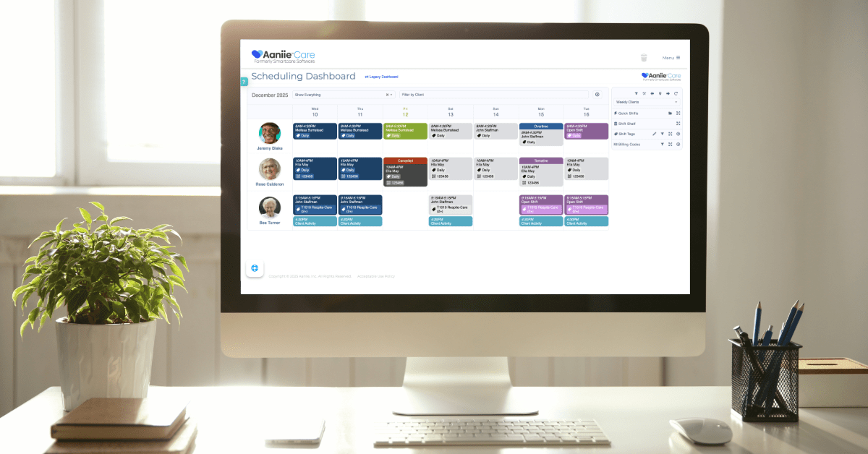
Task: Open Bea Turner's Wednesday Client Activity
Action: pyautogui.click(x=315, y=221)
